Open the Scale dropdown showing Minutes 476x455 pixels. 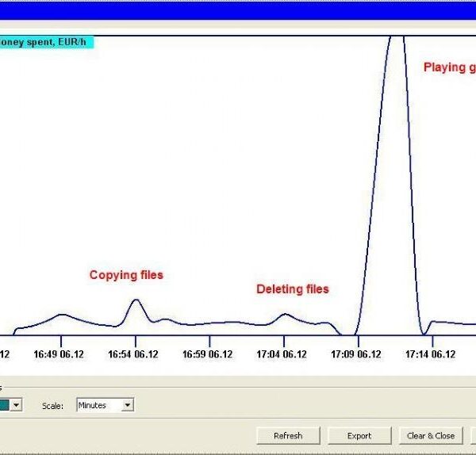(x=105, y=405)
